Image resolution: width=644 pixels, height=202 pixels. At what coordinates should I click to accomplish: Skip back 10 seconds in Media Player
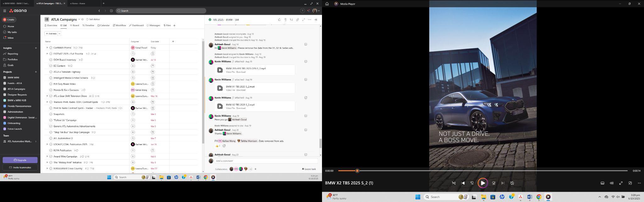tap(472, 183)
